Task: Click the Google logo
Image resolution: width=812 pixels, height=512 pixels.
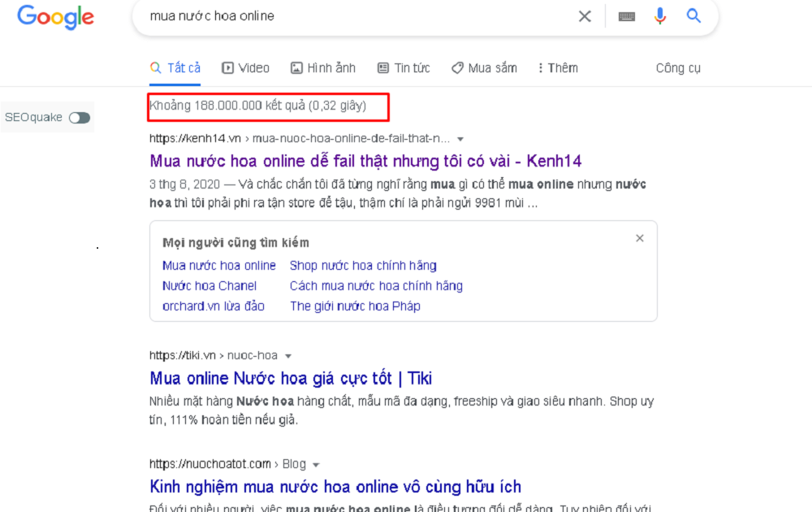Action: point(55,17)
